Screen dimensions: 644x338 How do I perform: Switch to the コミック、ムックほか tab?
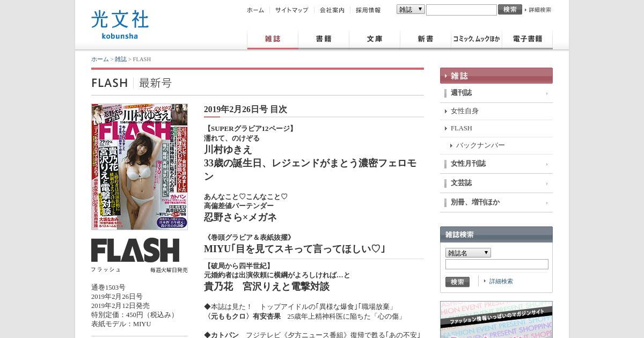coord(477,40)
